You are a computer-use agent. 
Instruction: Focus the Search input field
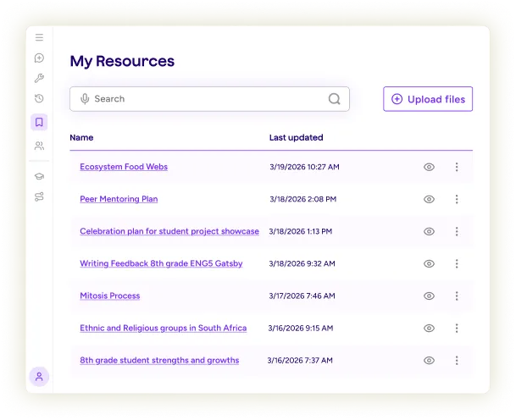[209, 99]
